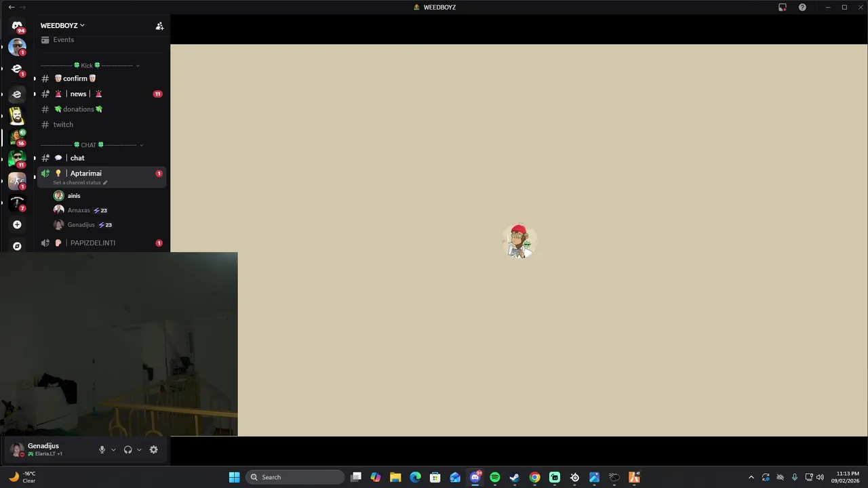Screen dimensions: 868x488
Task: Open volume control in system tray
Action: [820, 477]
